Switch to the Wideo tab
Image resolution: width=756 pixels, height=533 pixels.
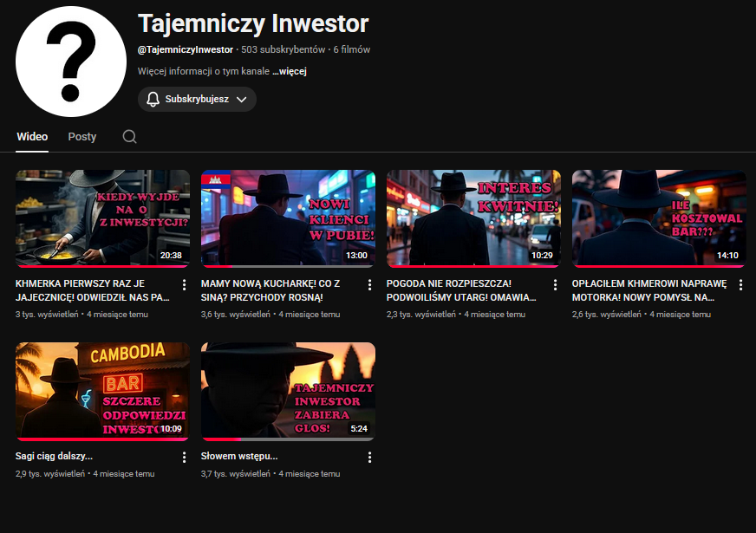32,137
